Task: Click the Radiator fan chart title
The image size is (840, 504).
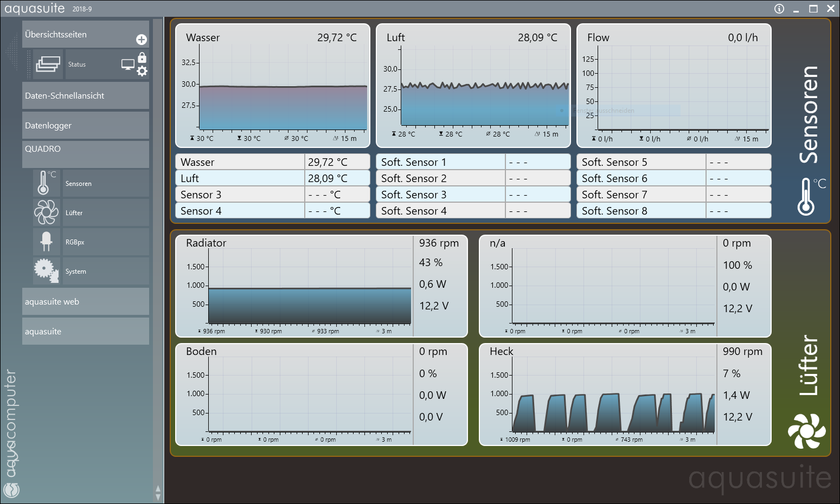Action: pyautogui.click(x=206, y=243)
